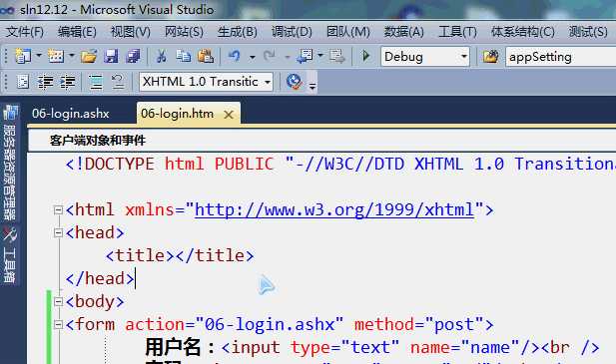Open the 团队(M) menu
This screenshot has width=616, height=364.
[x=348, y=31]
